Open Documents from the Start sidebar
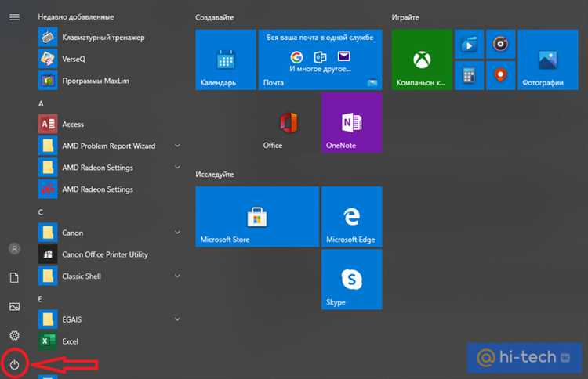The width and height of the screenshot is (588, 379). point(14,277)
